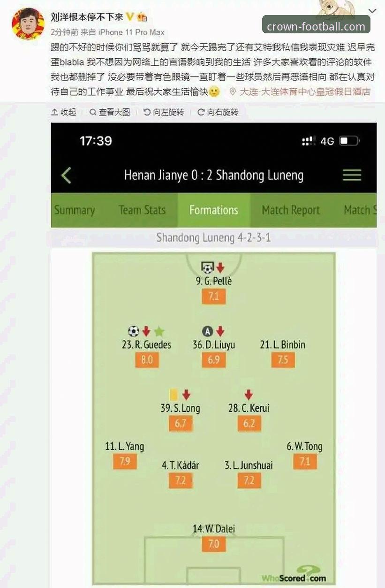Viewport: 385px width, 588px height.
Task: Click the goal ball icon above Guedes
Action: (134, 331)
